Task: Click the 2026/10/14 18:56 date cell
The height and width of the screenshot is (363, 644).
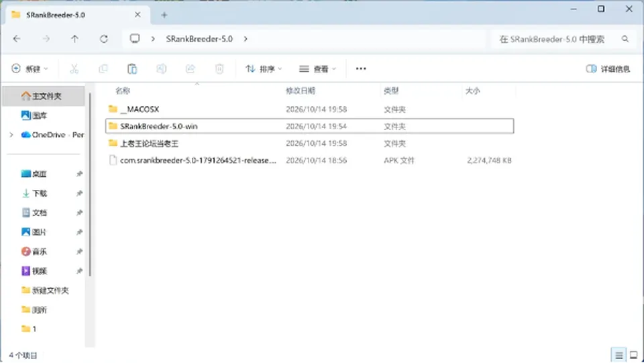Action: 316,160
